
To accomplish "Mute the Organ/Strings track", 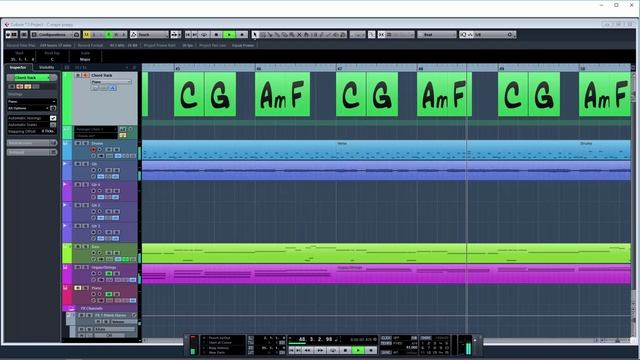I will click(x=78, y=267).
